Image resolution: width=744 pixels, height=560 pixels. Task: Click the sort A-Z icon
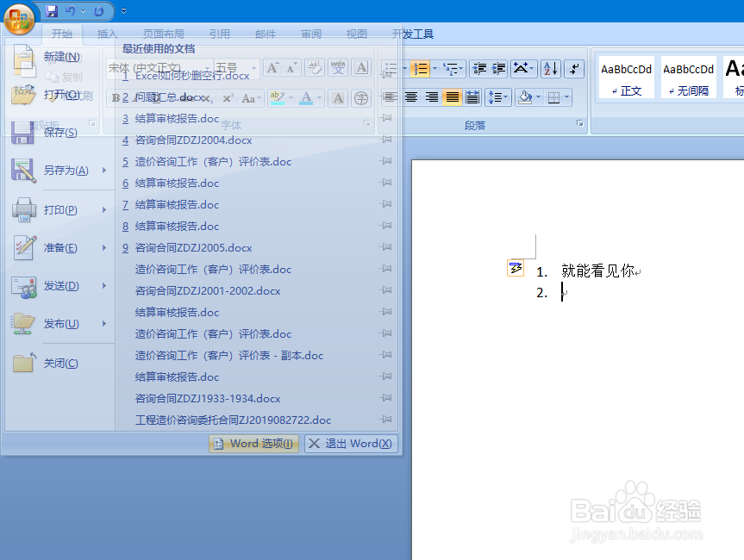(x=550, y=69)
